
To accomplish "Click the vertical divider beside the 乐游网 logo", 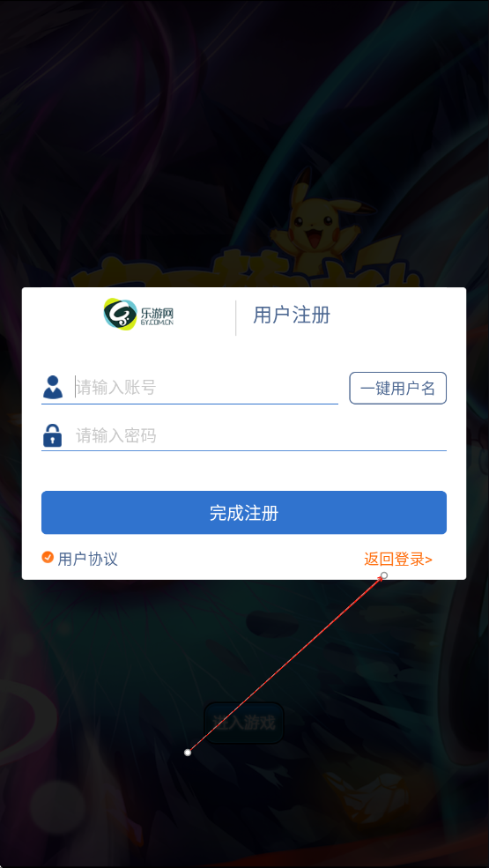I will coord(236,318).
